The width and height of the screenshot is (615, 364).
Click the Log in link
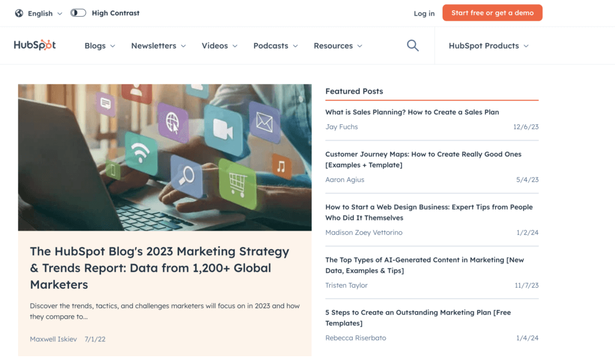pyautogui.click(x=423, y=13)
